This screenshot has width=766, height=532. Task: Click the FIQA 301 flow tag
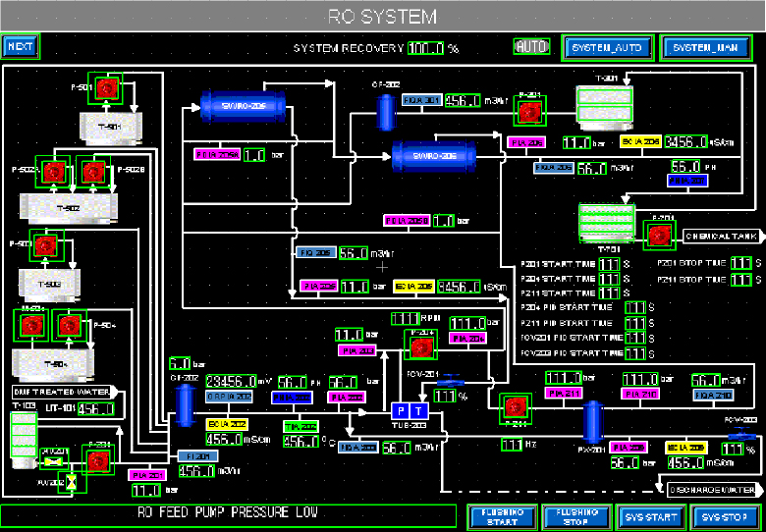[422, 100]
